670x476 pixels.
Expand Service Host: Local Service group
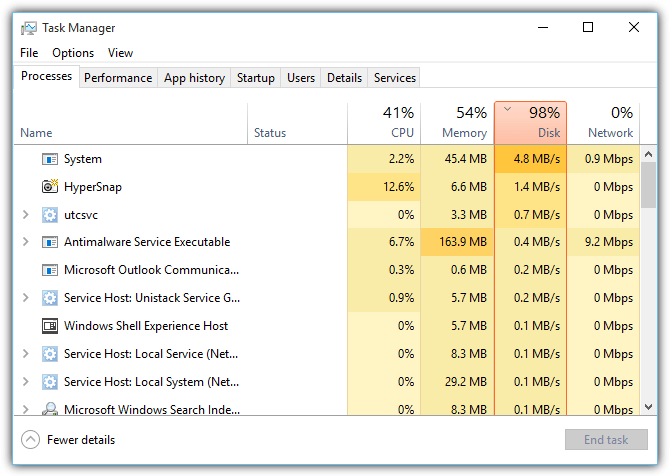click(x=26, y=353)
